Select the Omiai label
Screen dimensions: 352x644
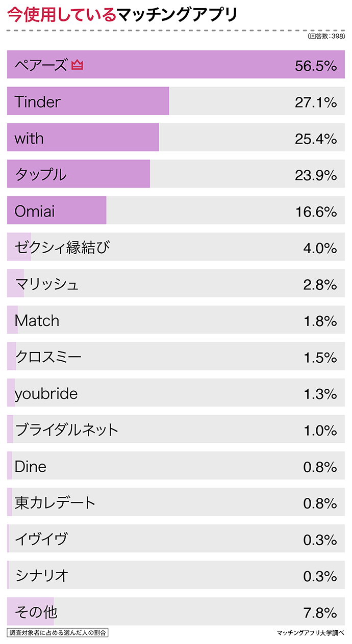(35, 211)
